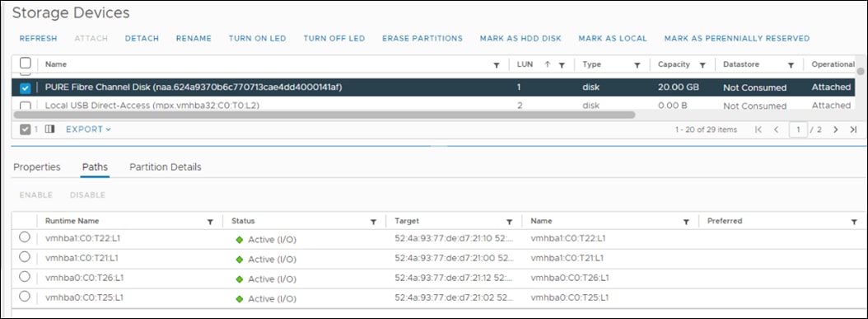
Task: Click the page number input field
Action: click(798, 129)
